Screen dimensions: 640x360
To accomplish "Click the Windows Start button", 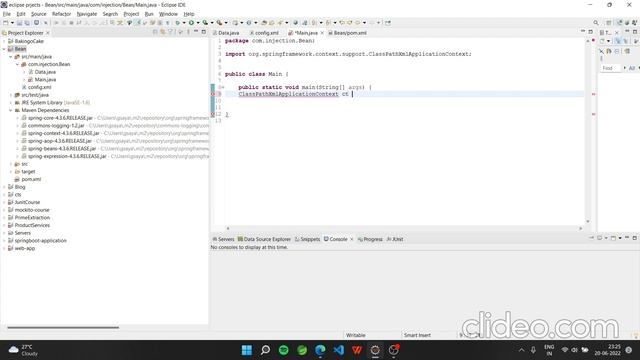I will coord(247,350).
